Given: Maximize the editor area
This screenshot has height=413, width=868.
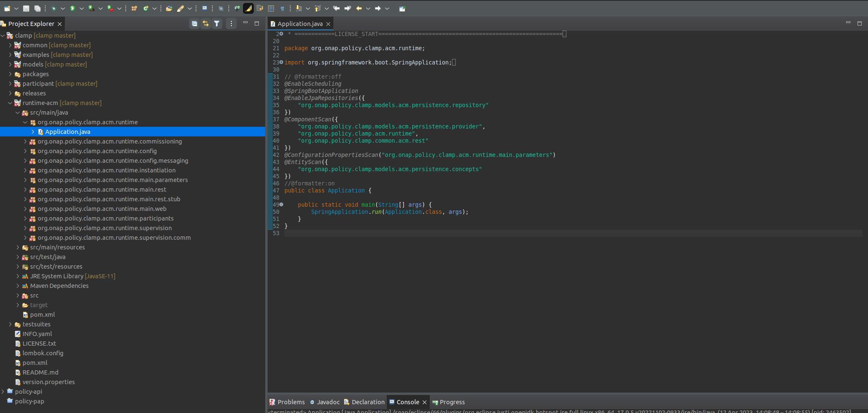Looking at the screenshot, I should click(x=859, y=23).
